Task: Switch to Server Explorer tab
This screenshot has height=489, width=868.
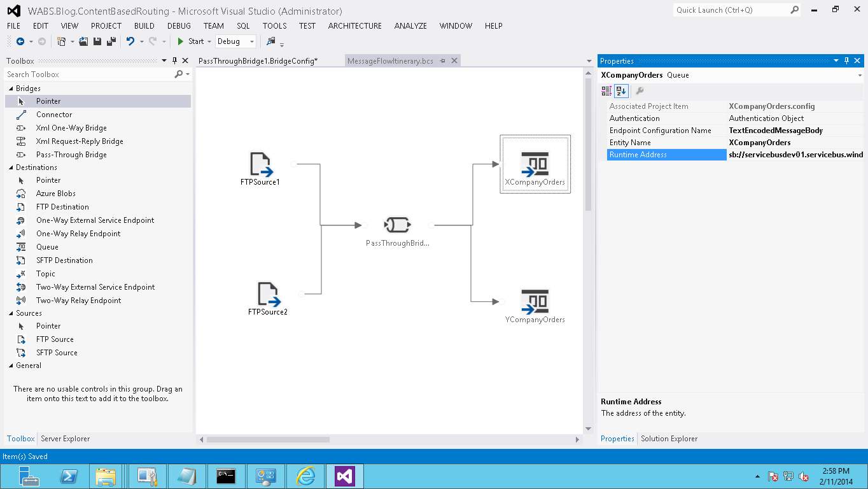Action: click(x=65, y=439)
